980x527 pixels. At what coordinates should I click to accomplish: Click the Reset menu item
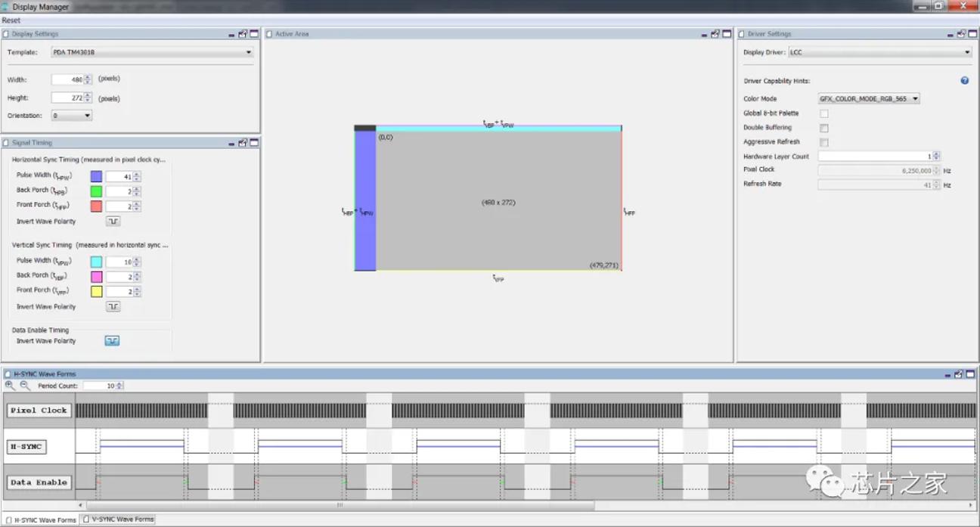pos(11,20)
